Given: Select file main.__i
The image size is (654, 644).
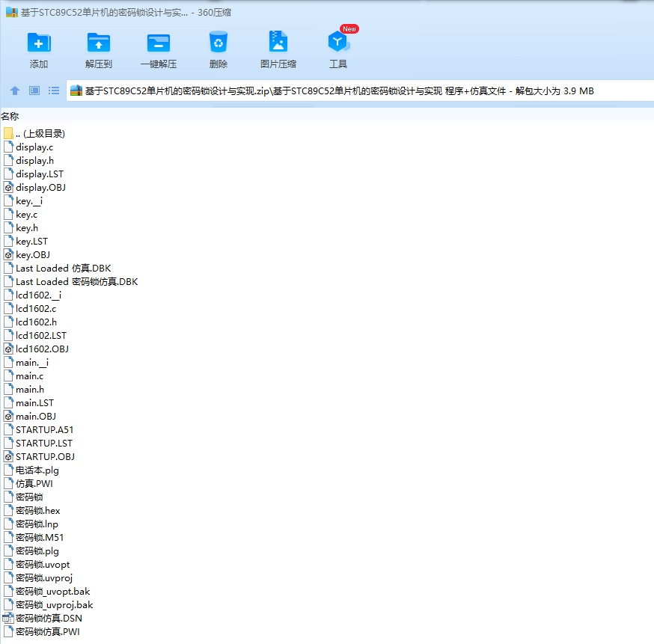Looking at the screenshot, I should point(32,362).
